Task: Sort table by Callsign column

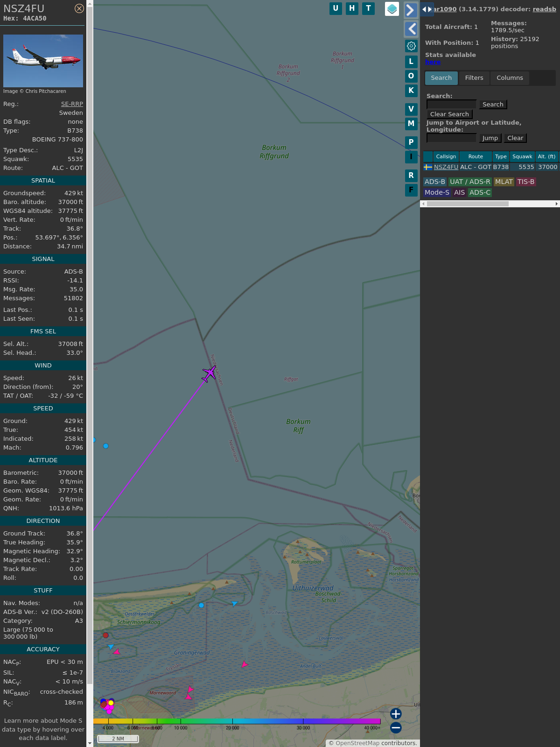Action: [x=446, y=156]
